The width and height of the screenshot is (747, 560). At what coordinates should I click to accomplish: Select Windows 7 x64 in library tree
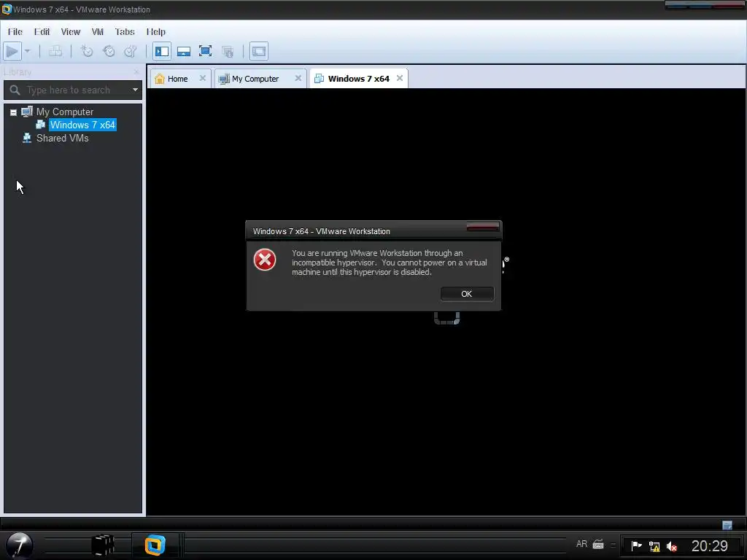click(82, 125)
